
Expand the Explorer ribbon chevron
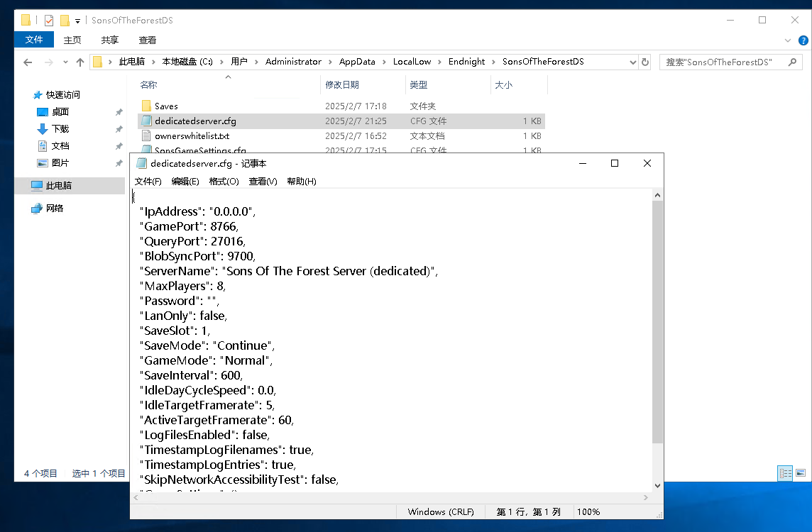(788, 40)
